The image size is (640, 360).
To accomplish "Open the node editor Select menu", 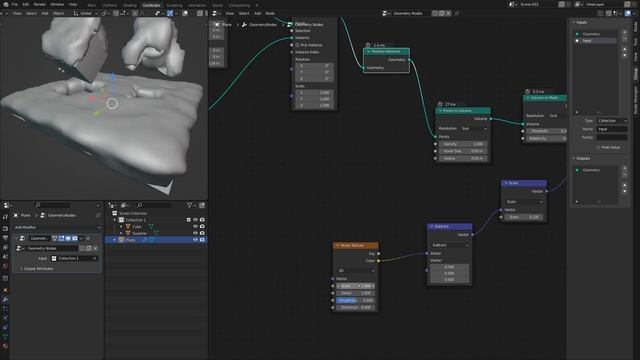I will (x=244, y=13).
